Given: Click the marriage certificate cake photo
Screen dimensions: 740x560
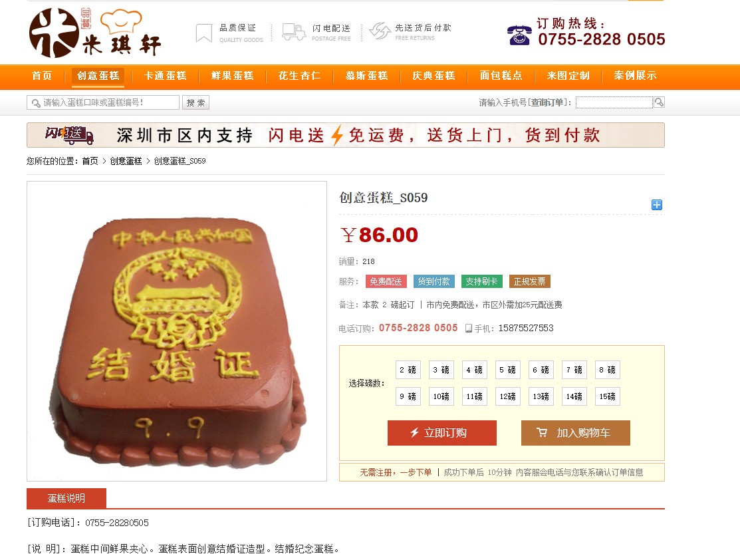Looking at the screenshot, I should [177, 331].
